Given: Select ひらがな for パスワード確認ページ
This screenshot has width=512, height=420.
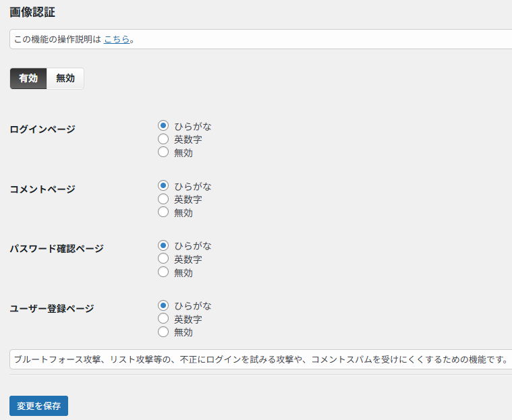Looking at the screenshot, I should [163, 245].
